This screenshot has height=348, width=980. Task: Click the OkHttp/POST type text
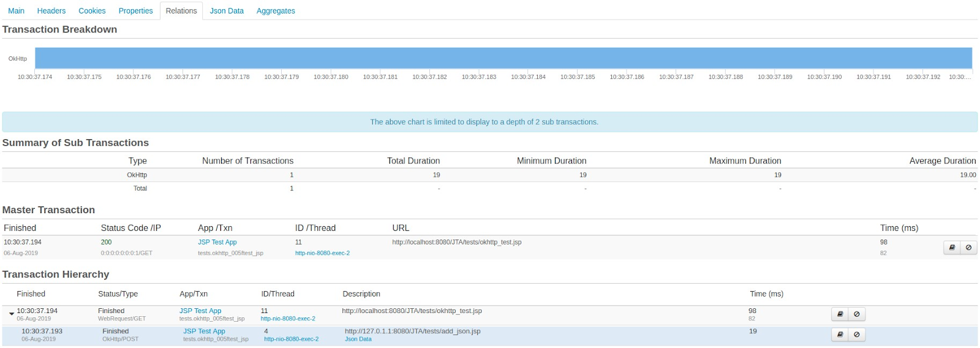[x=120, y=339]
